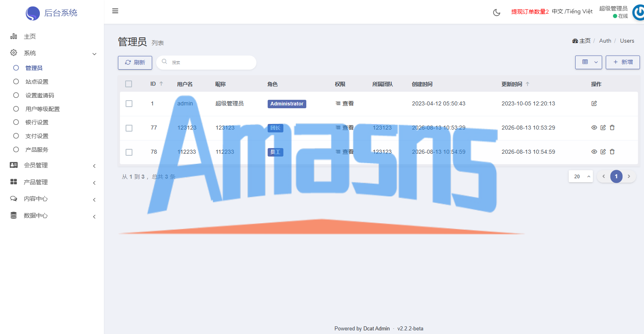Sort by ID using arrow icon

[x=161, y=84]
